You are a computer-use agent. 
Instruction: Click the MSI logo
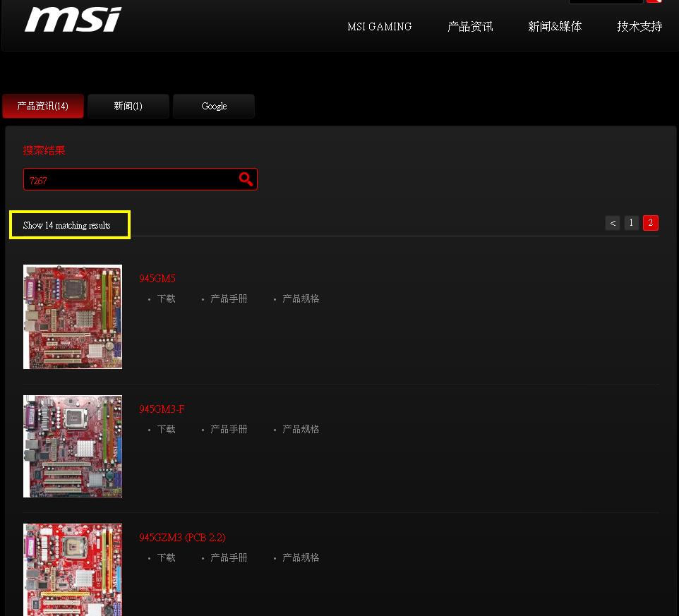(x=73, y=19)
